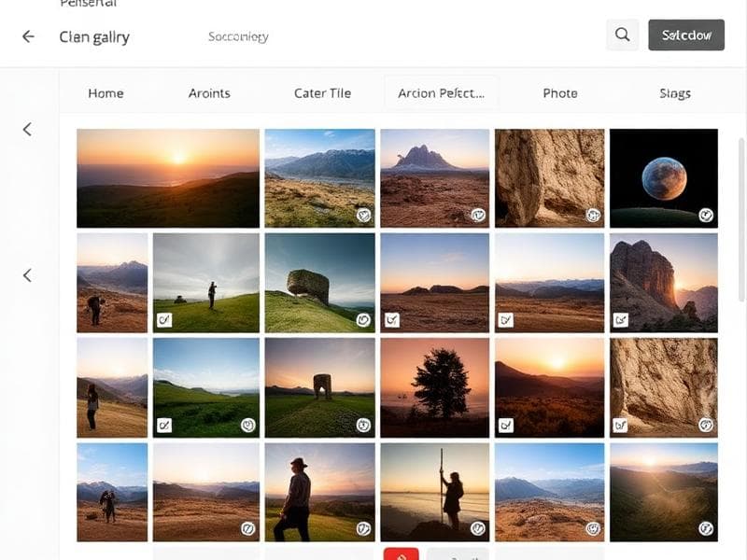This screenshot has height=560, width=747.
Task: Select checkbox on red cliff tower photo
Action: point(620,320)
